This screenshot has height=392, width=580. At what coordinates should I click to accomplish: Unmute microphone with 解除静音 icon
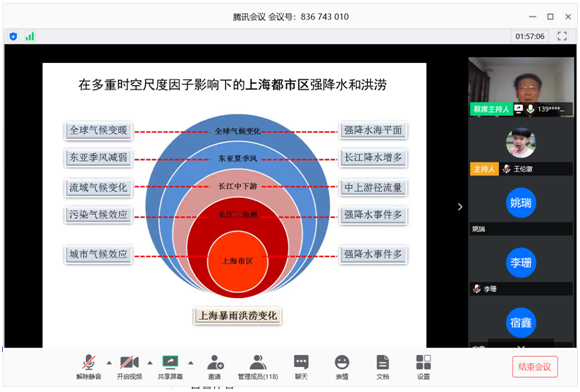tap(89, 366)
